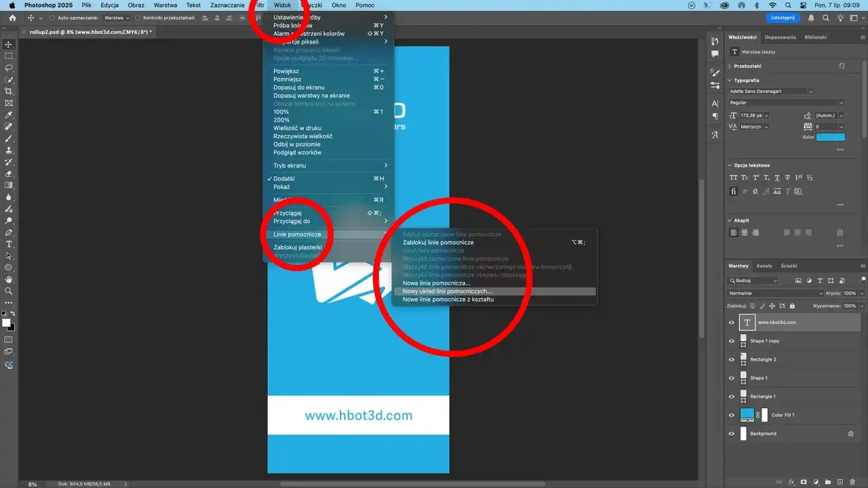This screenshot has width=868, height=488.
Task: Activate the Hand tool
Action: pos(9,279)
